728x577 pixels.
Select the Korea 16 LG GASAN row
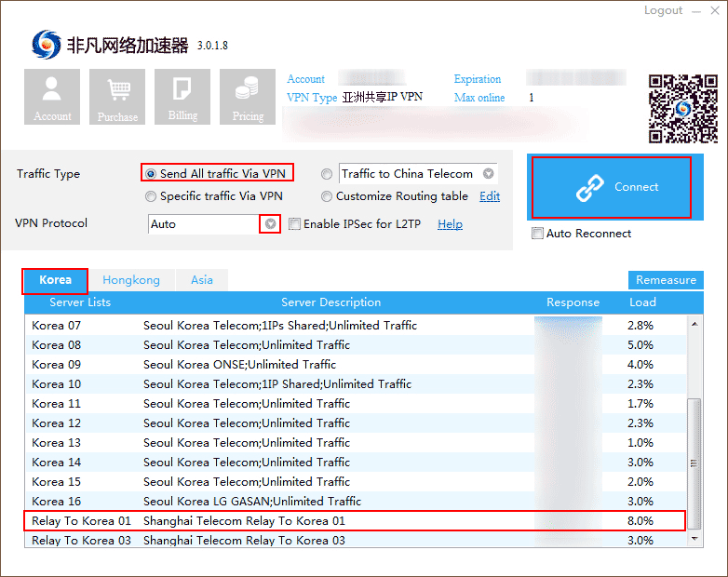coord(356,501)
